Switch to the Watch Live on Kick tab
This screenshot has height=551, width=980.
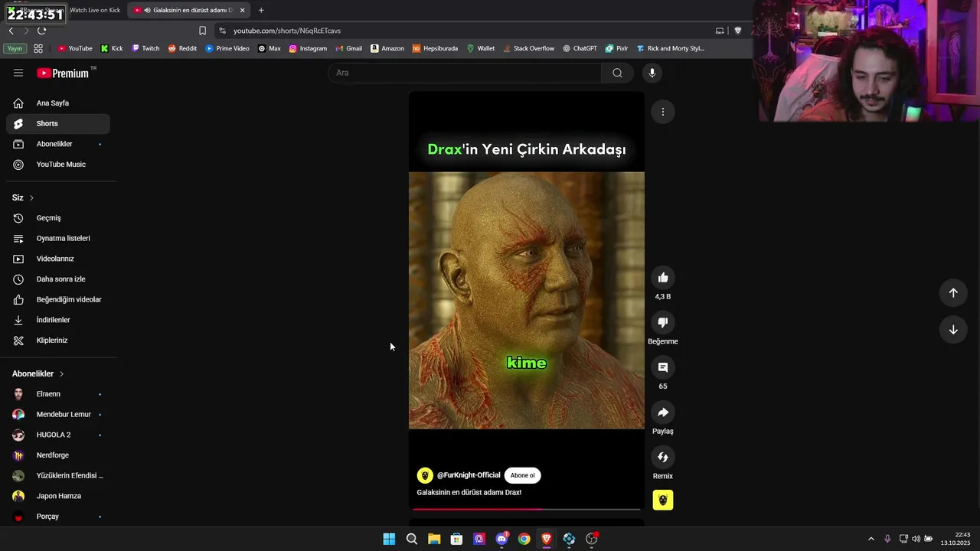[94, 10]
